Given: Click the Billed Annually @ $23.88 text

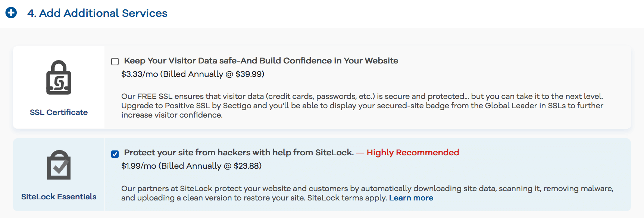Looking at the screenshot, I should click(x=210, y=166).
